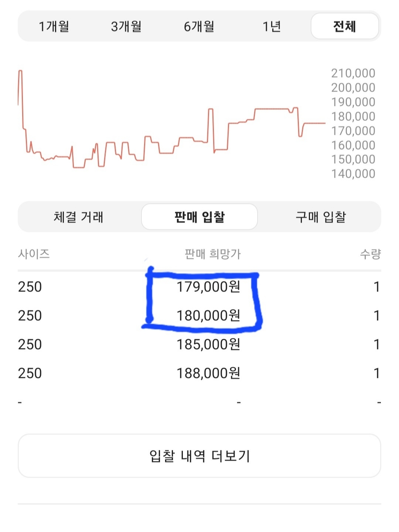Screen dimensions: 399x532
Task: Tap the 179,000원 asking price row
Action: (x=208, y=287)
